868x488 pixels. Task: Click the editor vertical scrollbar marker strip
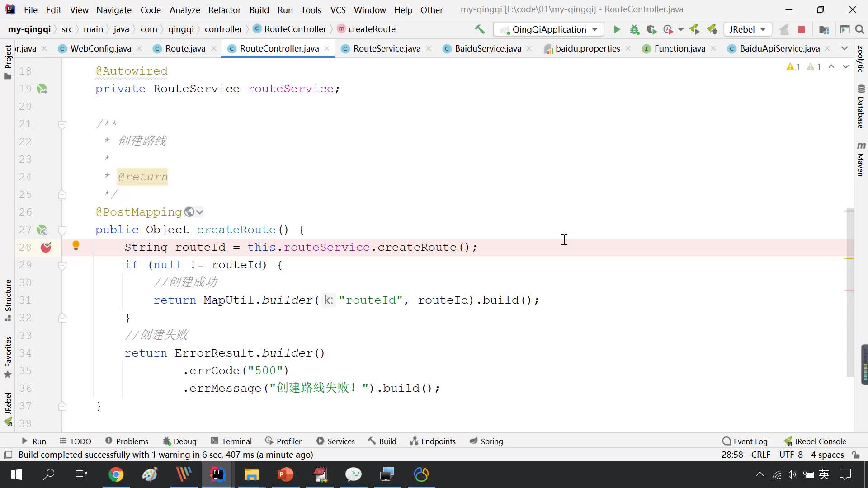click(849, 293)
